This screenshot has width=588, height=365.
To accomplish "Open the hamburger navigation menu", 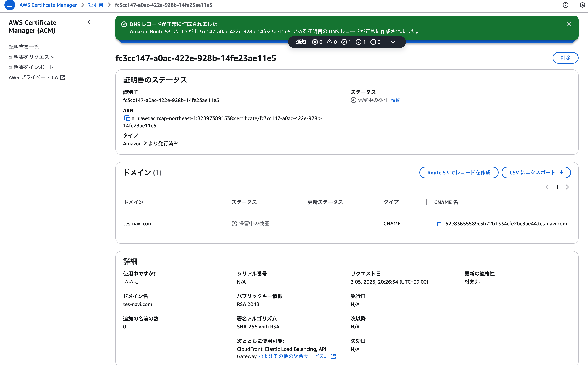I will tap(10, 5).
